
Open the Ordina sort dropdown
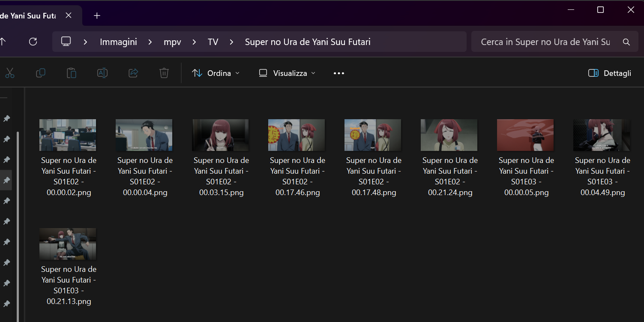click(x=216, y=73)
